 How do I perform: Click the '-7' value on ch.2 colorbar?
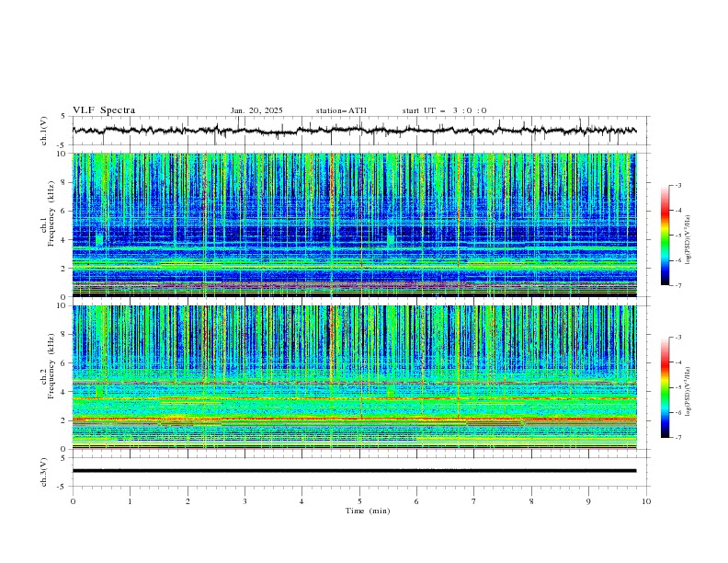click(677, 438)
